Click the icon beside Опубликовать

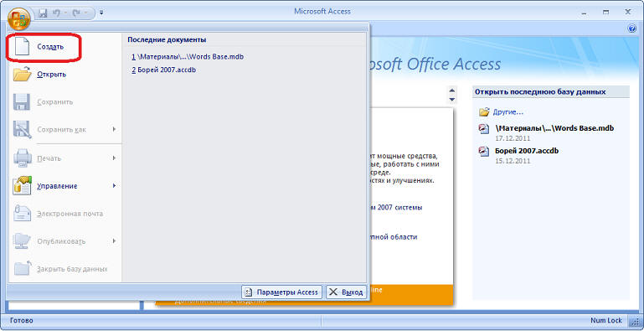(x=22, y=241)
